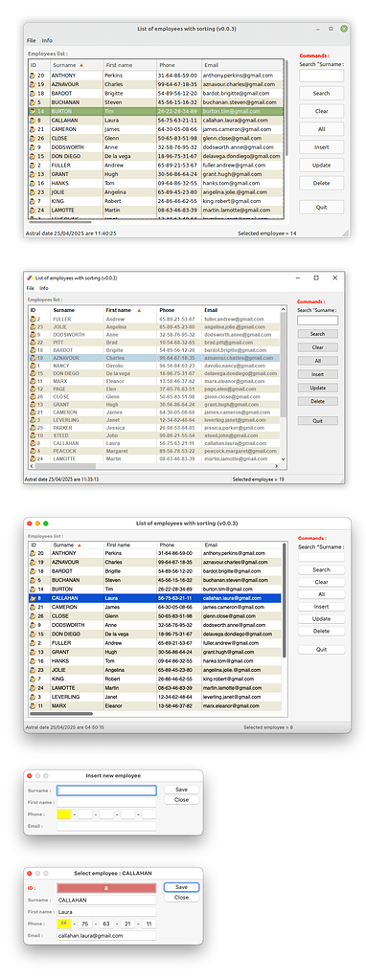366x980 pixels.
Task: Click Save in Insert new employee dialog
Action: pos(181,790)
